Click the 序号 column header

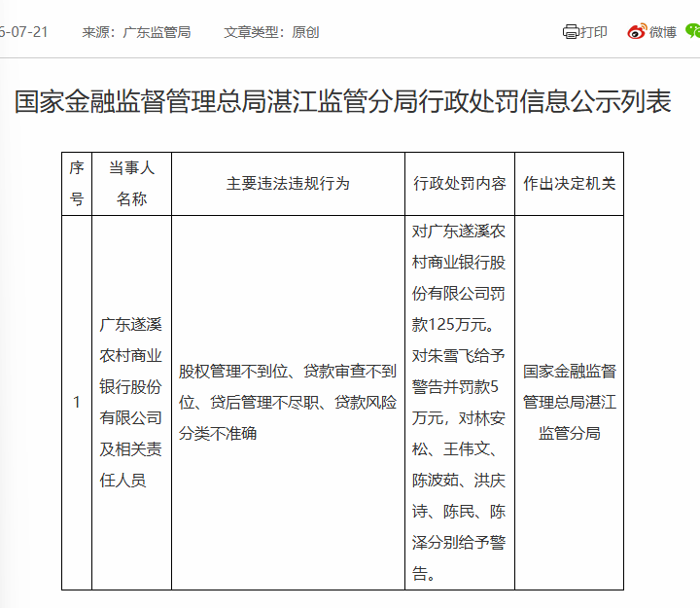(x=77, y=184)
